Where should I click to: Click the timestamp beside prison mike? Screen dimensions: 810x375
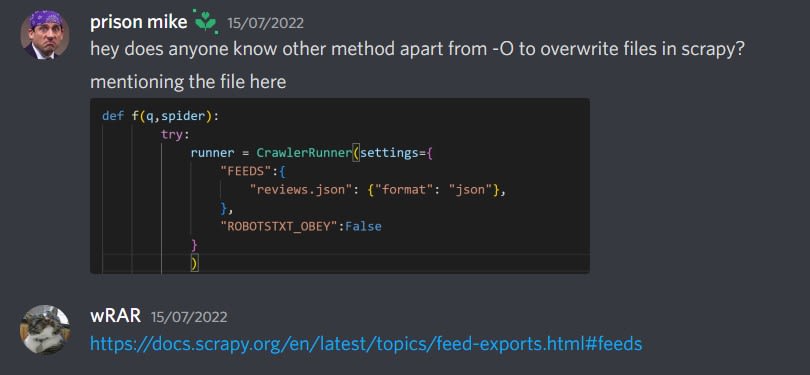coord(266,23)
